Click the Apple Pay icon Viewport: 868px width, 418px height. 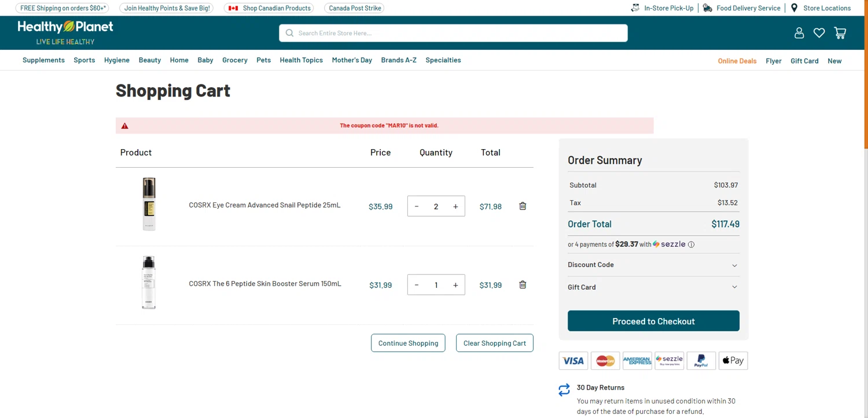tap(733, 361)
